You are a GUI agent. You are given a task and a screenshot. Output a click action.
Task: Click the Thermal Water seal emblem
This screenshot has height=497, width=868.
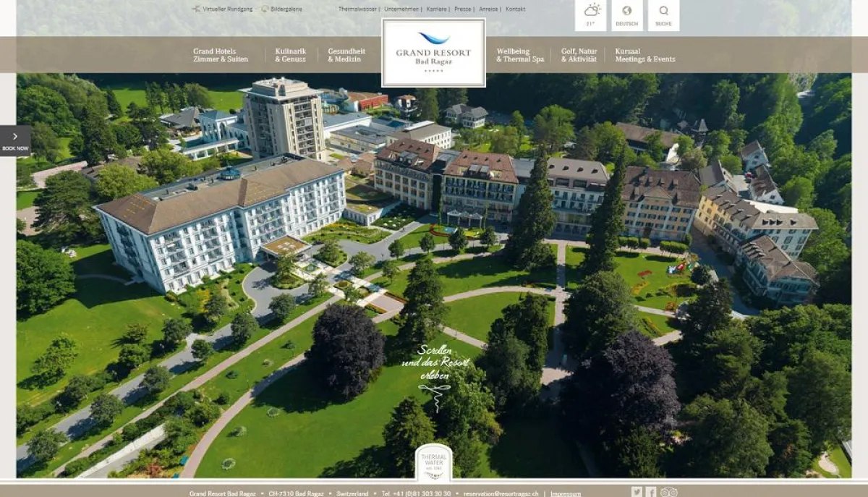435,464
